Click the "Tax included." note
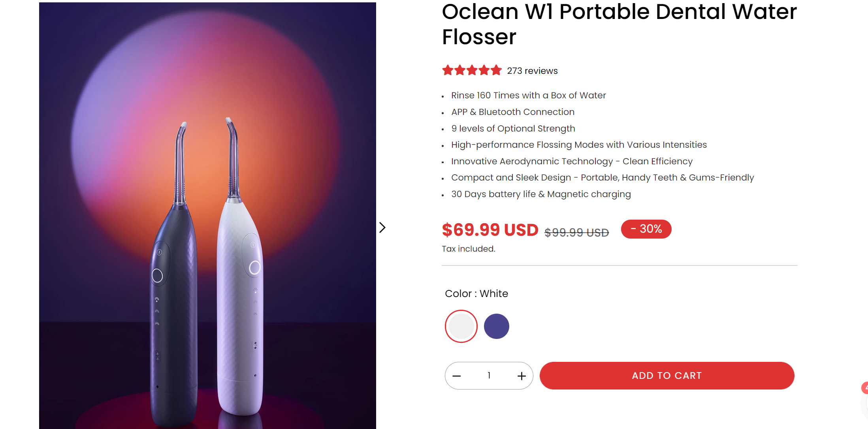 coord(468,249)
